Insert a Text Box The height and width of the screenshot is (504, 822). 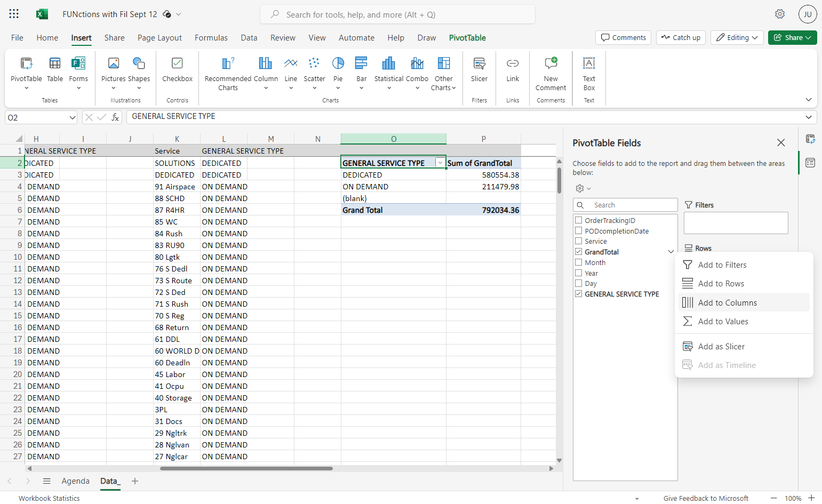point(589,74)
